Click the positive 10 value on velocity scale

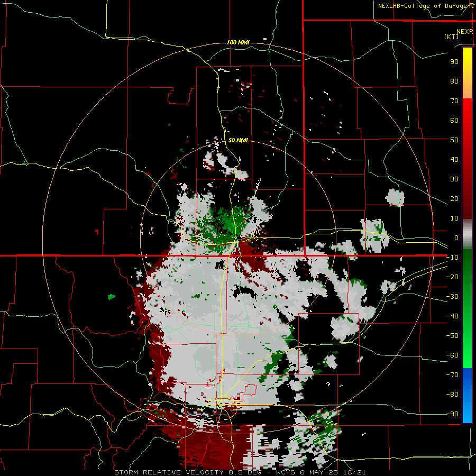(454, 218)
